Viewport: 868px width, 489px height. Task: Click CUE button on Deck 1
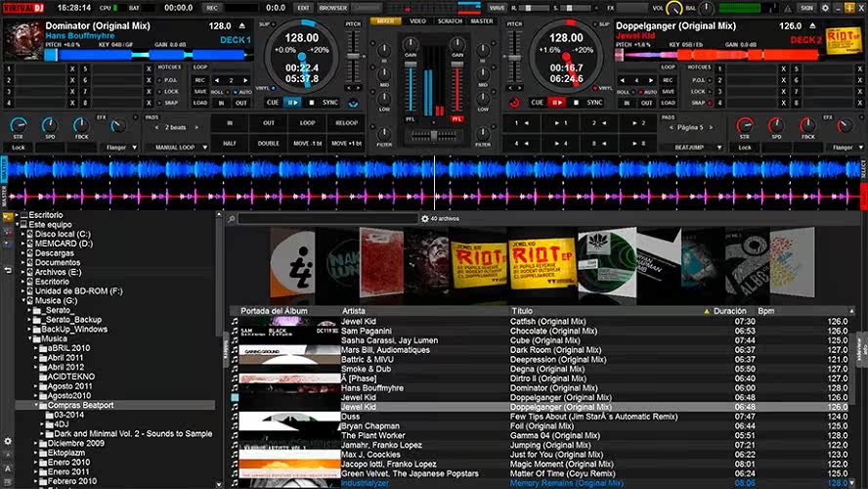coord(273,103)
